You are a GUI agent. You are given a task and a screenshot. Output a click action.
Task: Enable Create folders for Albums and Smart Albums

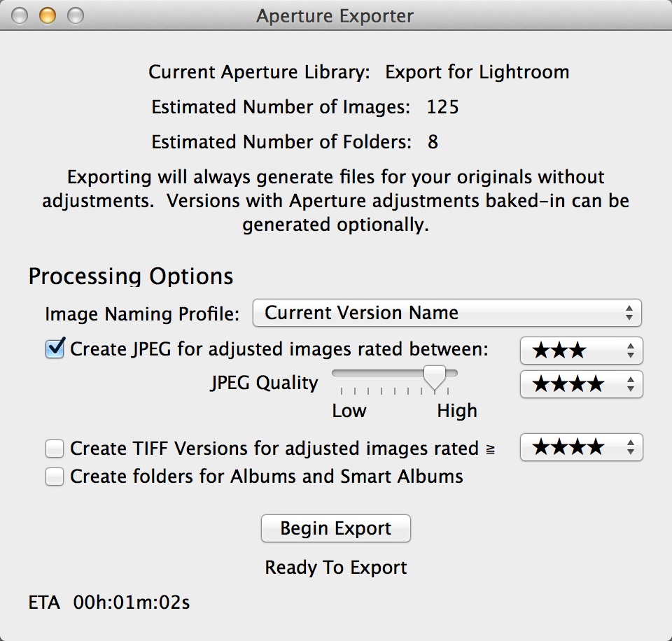[55, 477]
